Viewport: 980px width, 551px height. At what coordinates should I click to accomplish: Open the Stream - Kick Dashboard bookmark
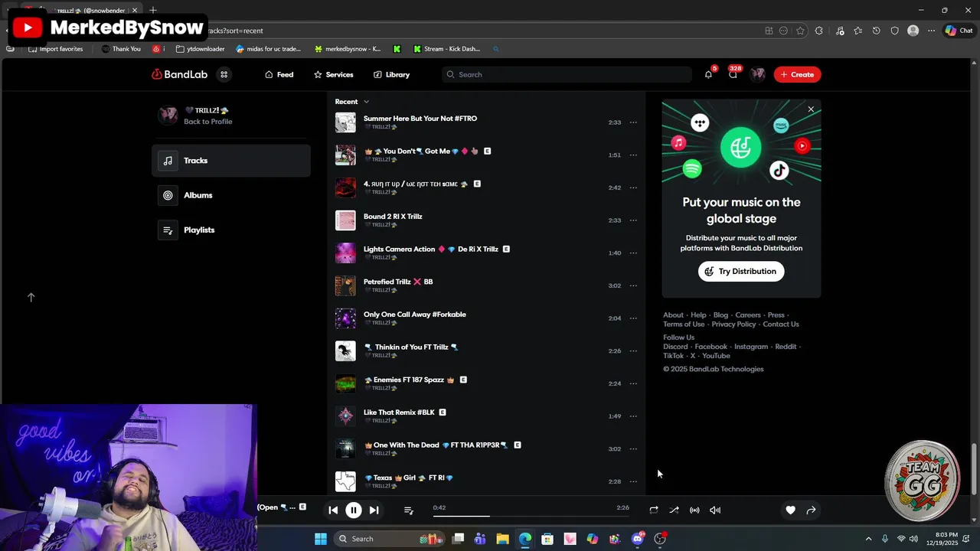click(446, 49)
